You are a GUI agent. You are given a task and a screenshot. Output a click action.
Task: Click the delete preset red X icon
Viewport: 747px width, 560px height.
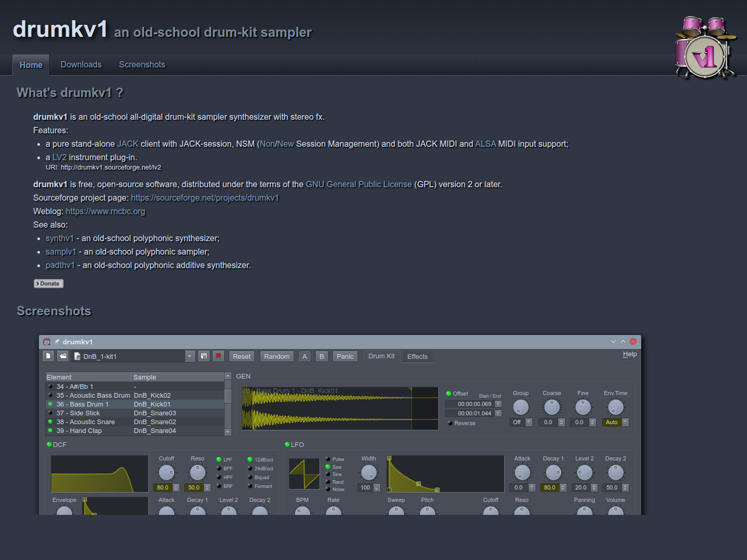[218, 356]
